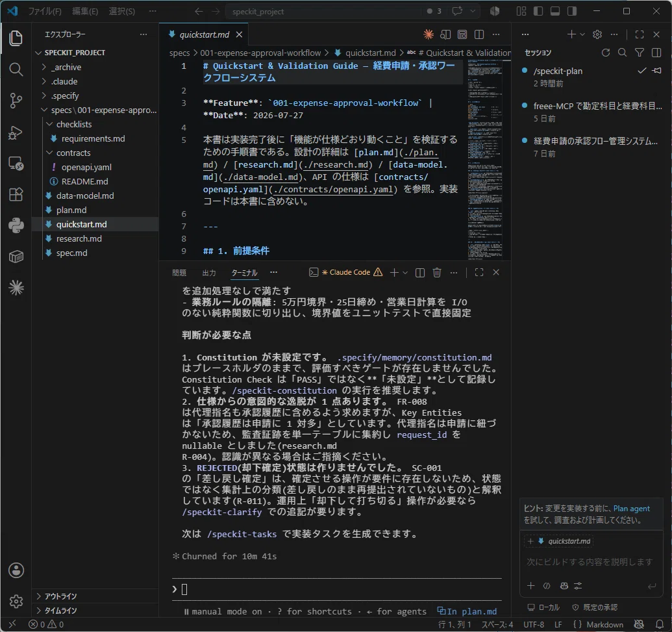
Task: Expand the timeline section
Action: (95, 611)
